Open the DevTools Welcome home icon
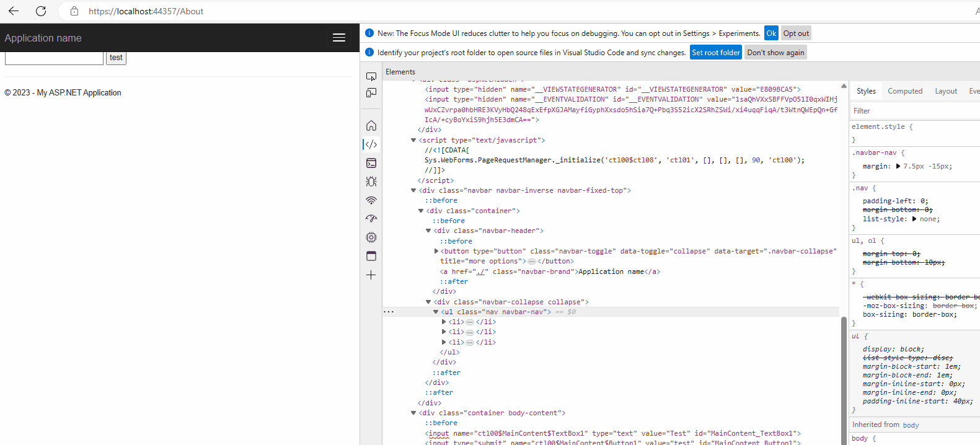 [x=371, y=126]
